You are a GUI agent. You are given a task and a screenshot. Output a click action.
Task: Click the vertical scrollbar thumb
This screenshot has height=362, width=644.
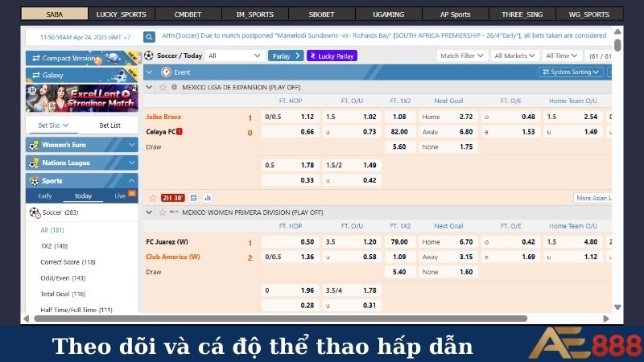click(x=617, y=45)
